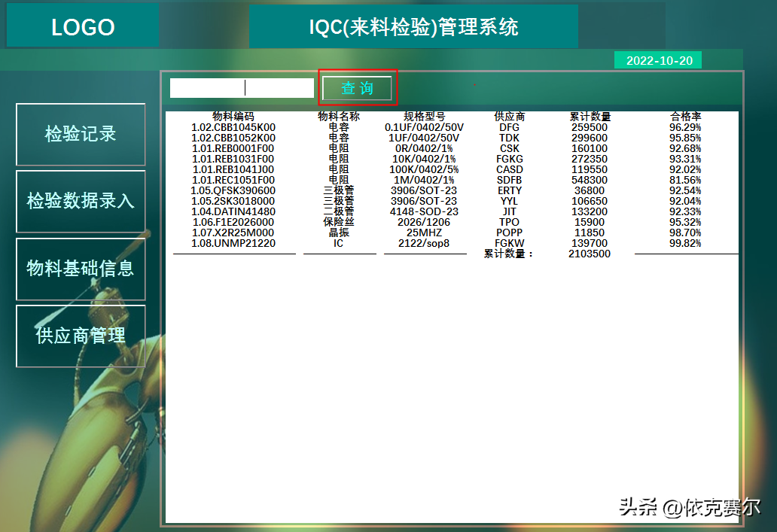Click the 查询 search button
Screen dimensions: 777x532
357,88
